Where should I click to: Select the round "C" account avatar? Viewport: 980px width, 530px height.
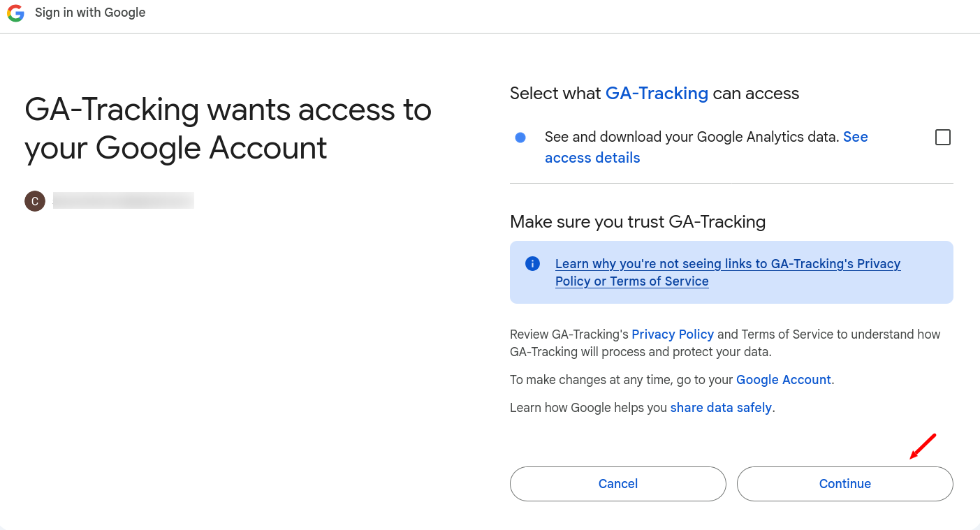[35, 201]
